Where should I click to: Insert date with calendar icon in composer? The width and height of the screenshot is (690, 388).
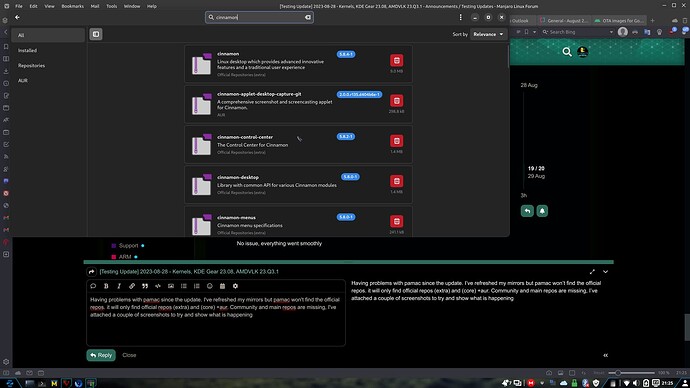tap(222, 286)
